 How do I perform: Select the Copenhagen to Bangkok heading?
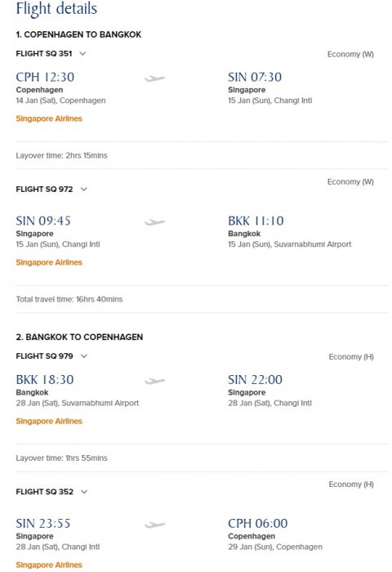tap(78, 34)
